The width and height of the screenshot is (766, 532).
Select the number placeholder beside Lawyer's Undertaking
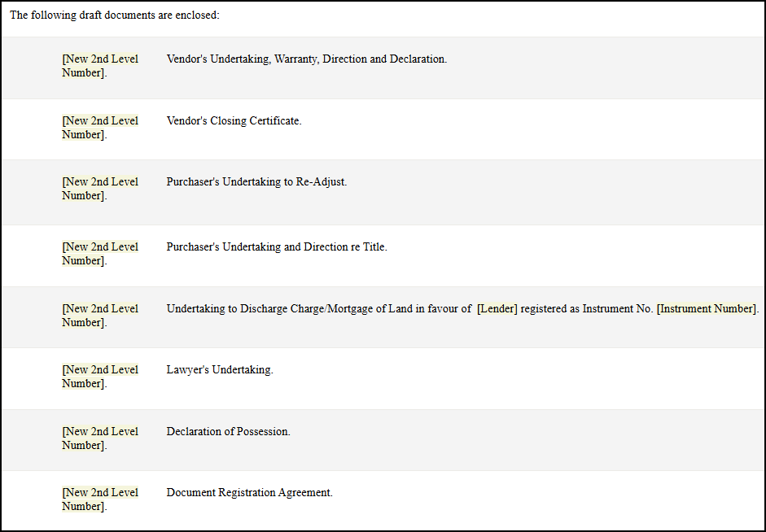pos(100,377)
